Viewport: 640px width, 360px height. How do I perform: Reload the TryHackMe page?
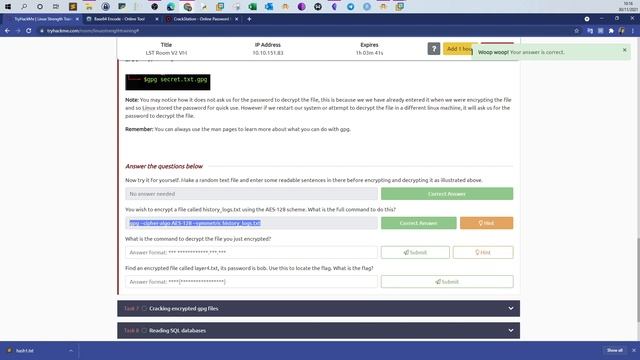tap(29, 31)
